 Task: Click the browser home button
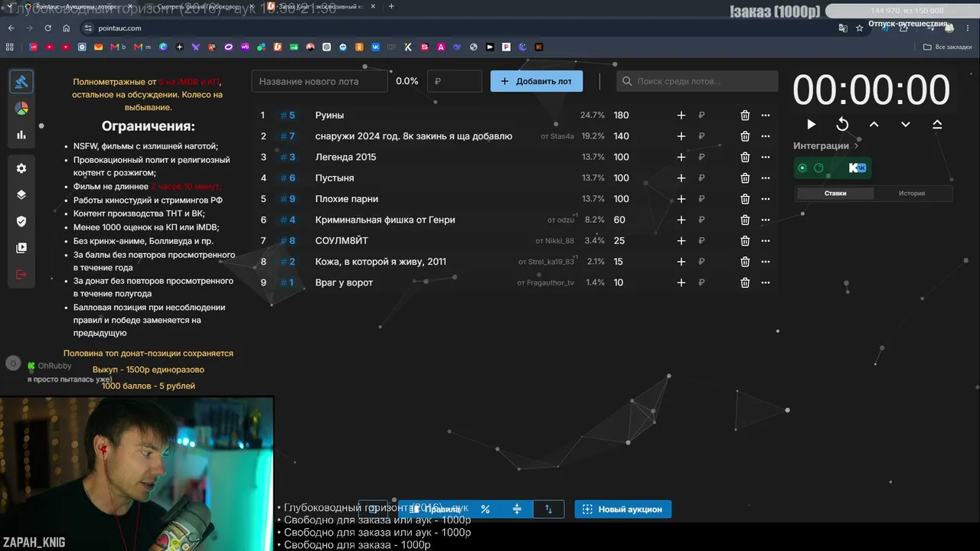pyautogui.click(x=67, y=28)
